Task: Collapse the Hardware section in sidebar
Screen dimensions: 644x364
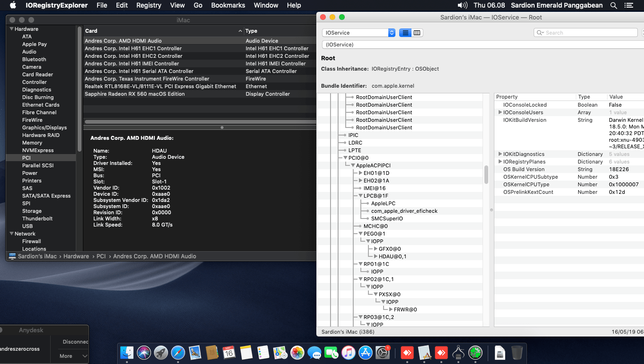Action: pos(11,29)
